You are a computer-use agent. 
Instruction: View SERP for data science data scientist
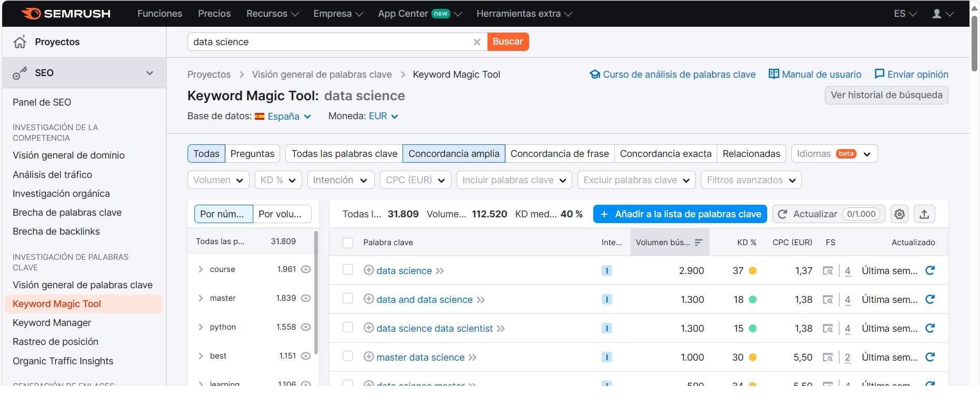(828, 329)
